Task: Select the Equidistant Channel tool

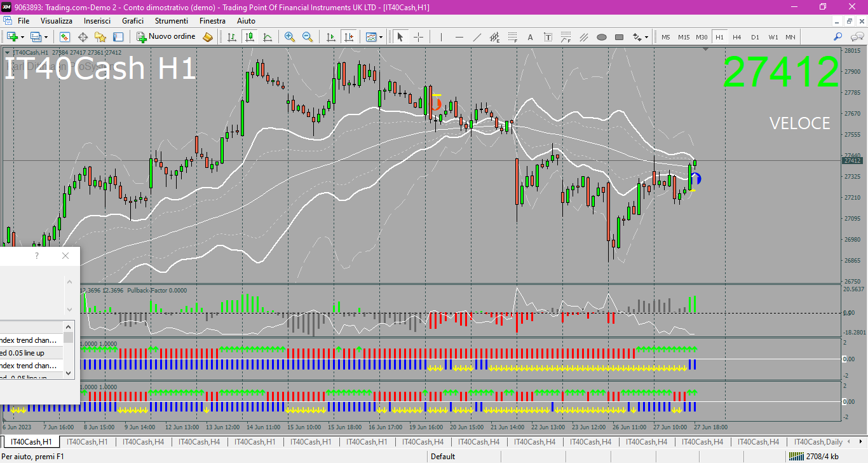Action: click(495, 37)
